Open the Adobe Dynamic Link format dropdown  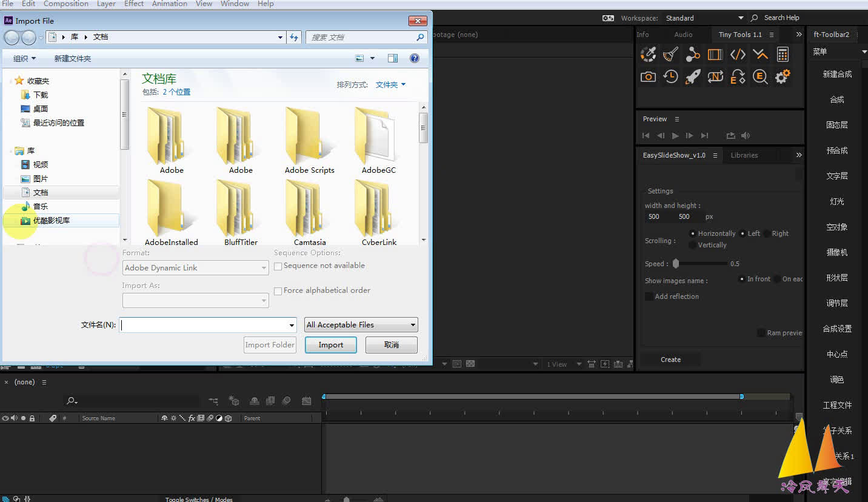196,267
